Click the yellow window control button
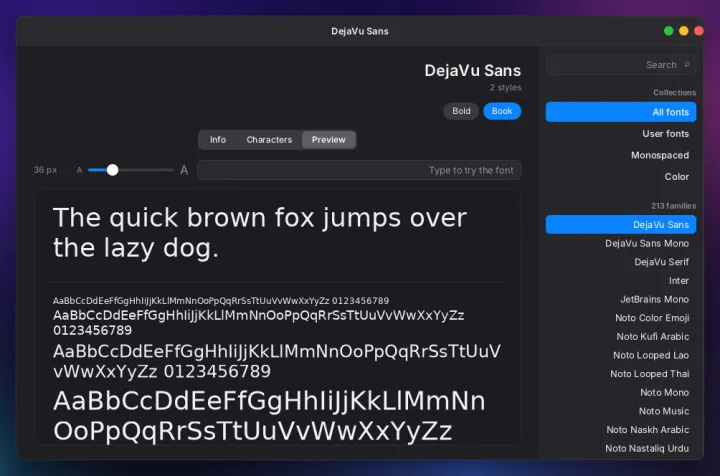This screenshot has width=720, height=476. click(x=684, y=31)
